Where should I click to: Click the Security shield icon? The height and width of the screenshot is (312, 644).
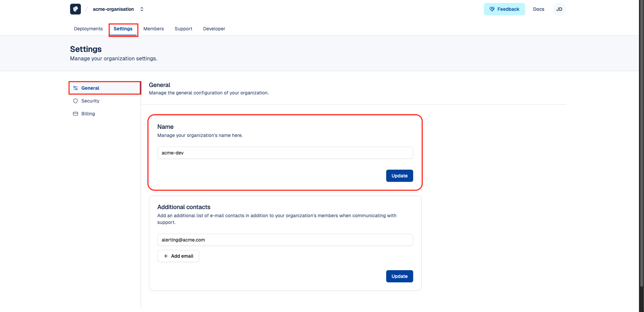(75, 101)
